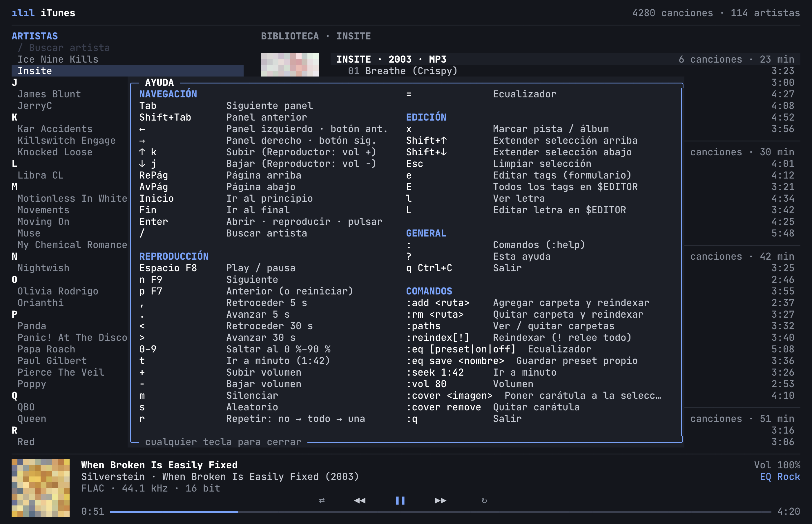Select Movements artist
The height and width of the screenshot is (524, 812).
(43, 210)
